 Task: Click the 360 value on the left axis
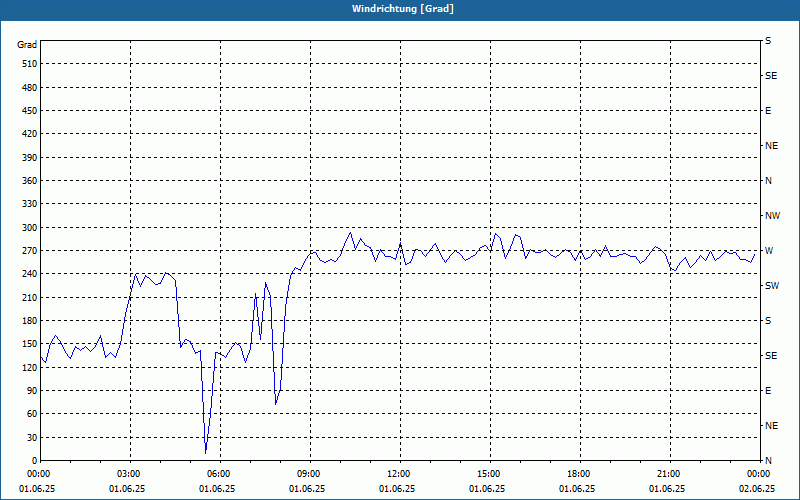tap(30, 181)
